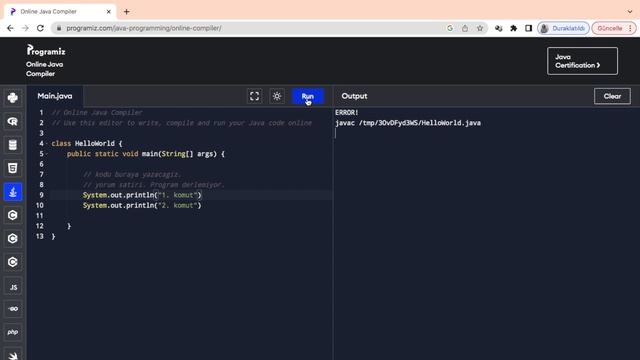Open the JS compiler in sidebar
640x360 pixels.
point(13,287)
